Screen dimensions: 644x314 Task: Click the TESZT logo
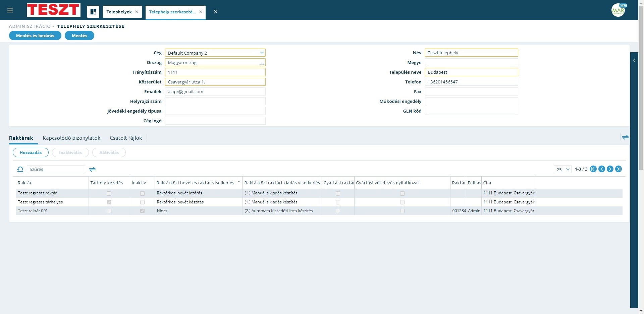[x=54, y=10]
